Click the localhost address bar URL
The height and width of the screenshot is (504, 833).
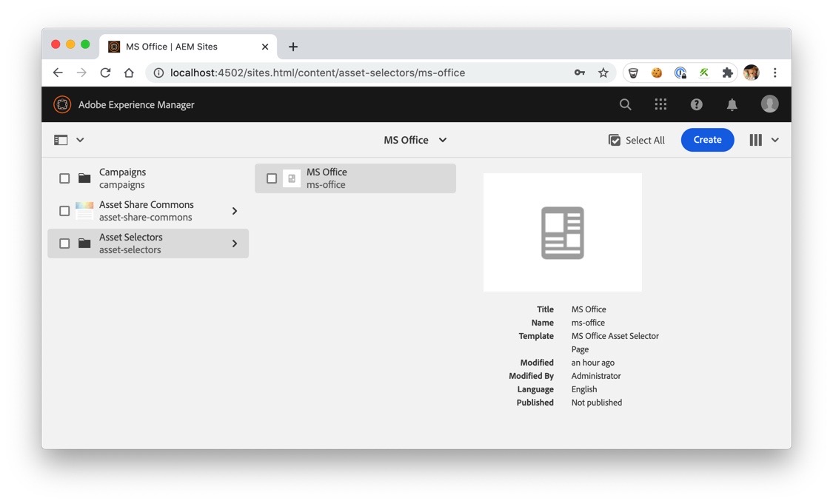[318, 73]
